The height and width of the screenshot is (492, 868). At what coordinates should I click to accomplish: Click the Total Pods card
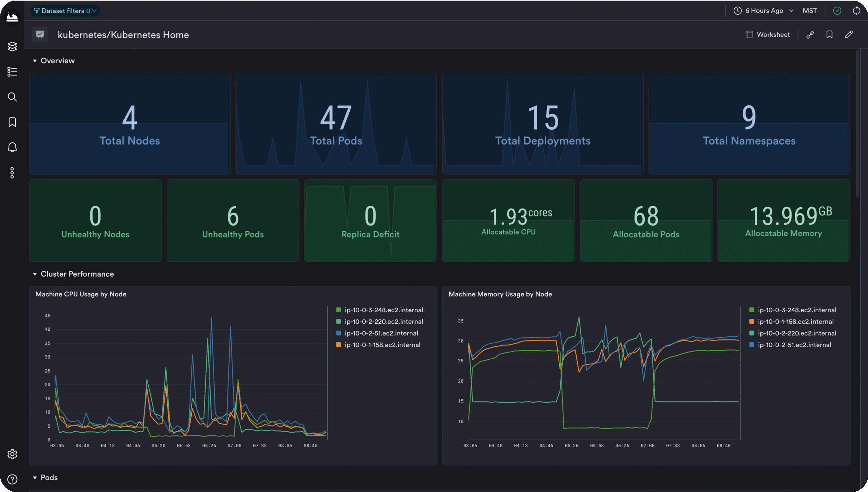pos(336,123)
